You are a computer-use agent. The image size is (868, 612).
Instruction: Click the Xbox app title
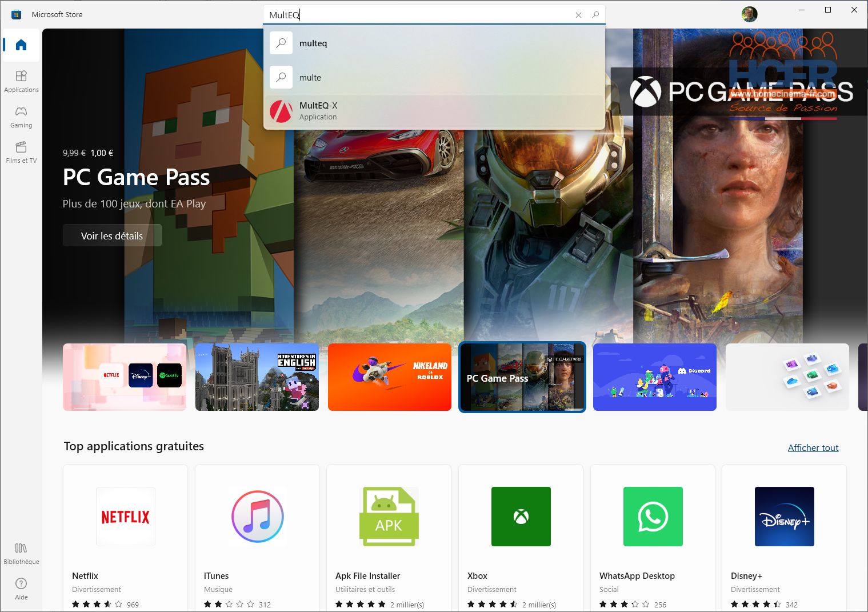point(477,575)
